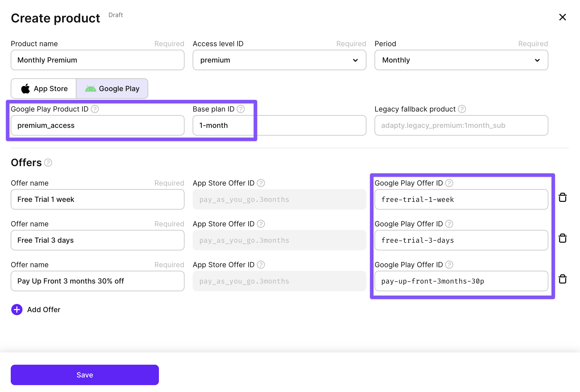Click the Product name input field
The image size is (580, 392).
click(x=98, y=60)
